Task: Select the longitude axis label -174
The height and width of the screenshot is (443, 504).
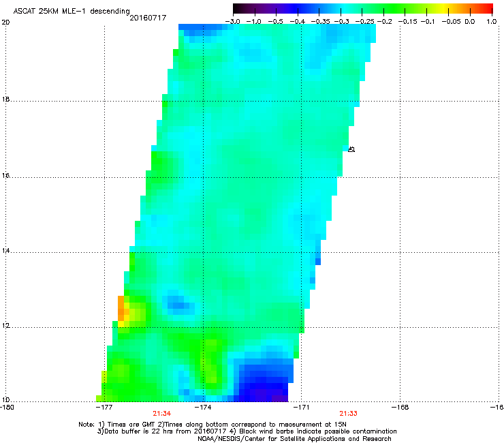Action: (203, 408)
